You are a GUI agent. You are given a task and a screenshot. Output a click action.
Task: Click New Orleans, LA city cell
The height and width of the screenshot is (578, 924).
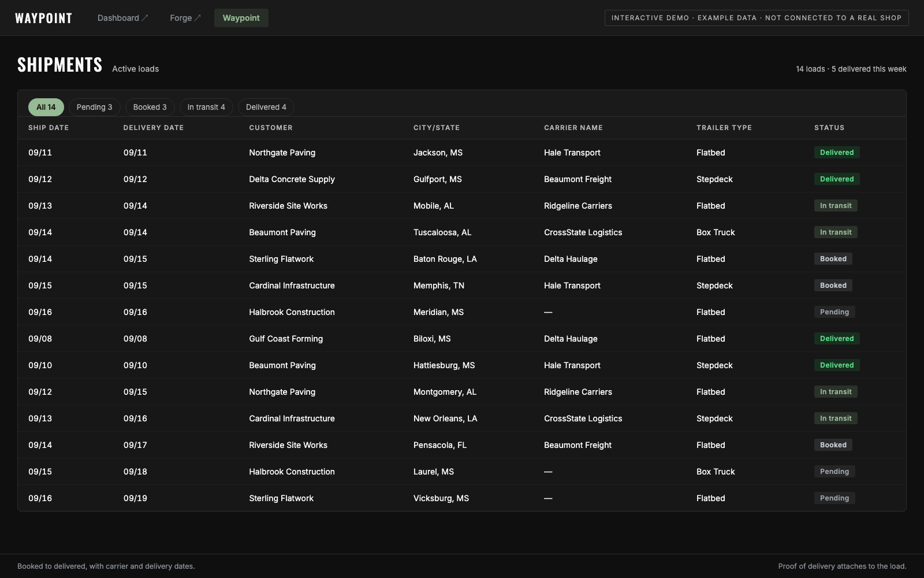coord(445,418)
